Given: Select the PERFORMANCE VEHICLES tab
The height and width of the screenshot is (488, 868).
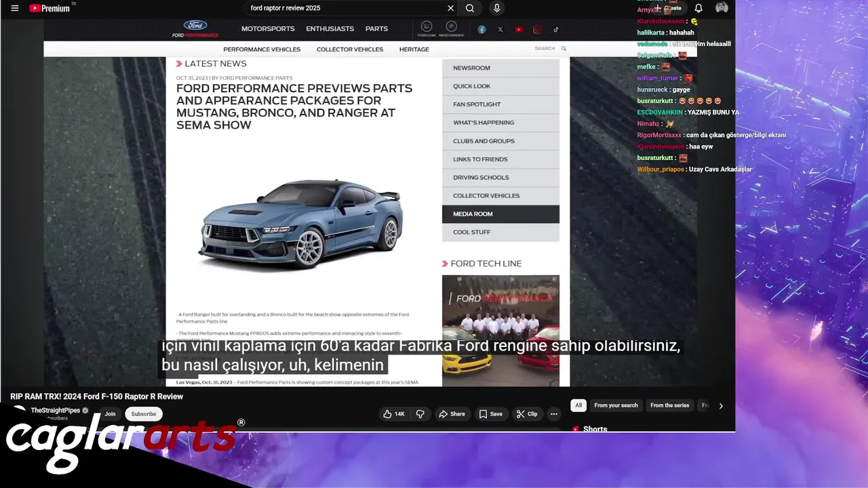Looking at the screenshot, I should [262, 49].
